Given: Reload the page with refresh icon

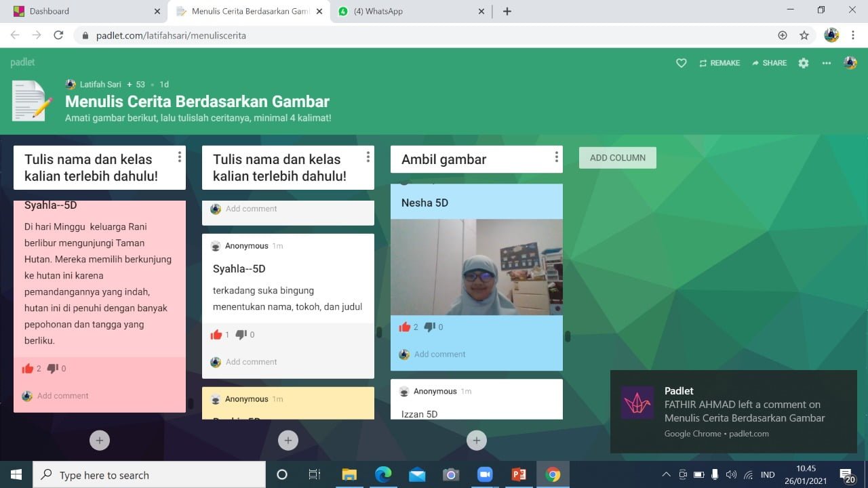Looking at the screenshot, I should (x=58, y=35).
